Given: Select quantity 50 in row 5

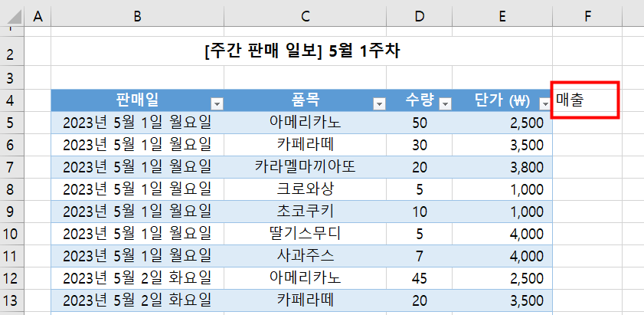Looking at the screenshot, I should pyautogui.click(x=420, y=123).
